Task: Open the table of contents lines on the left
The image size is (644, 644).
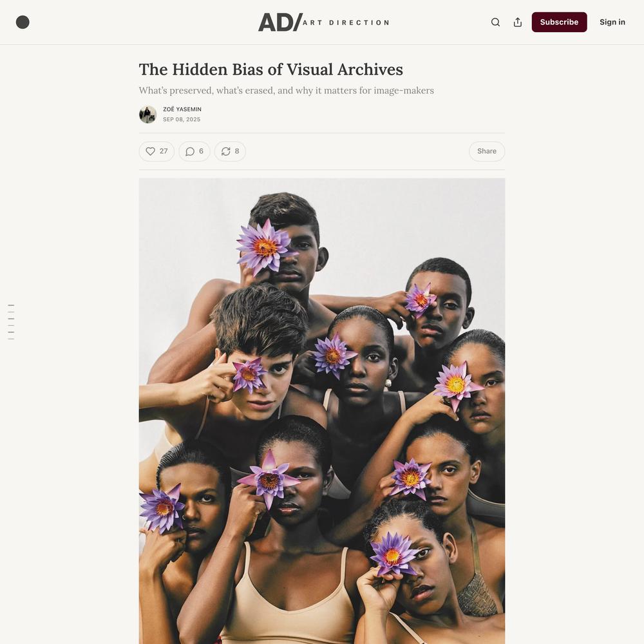Action: [x=11, y=322]
